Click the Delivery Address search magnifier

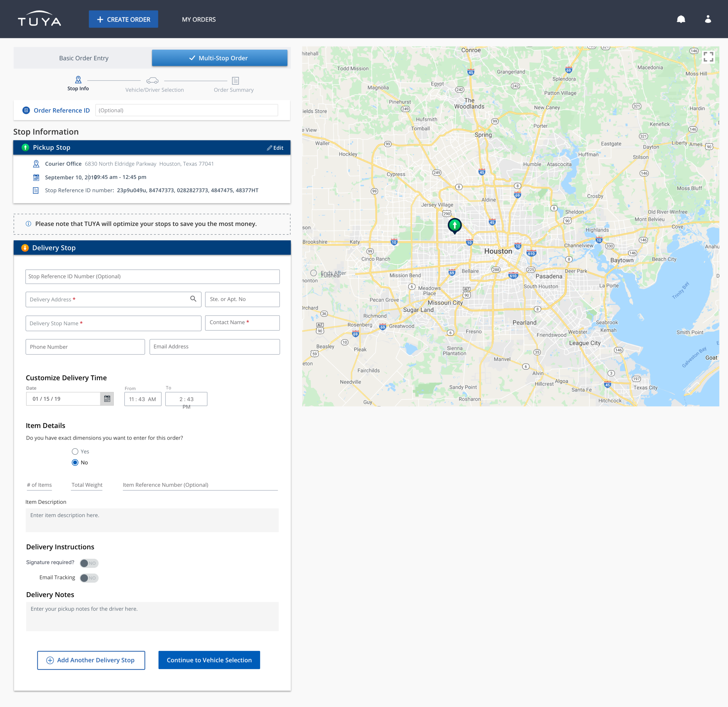coord(193,298)
